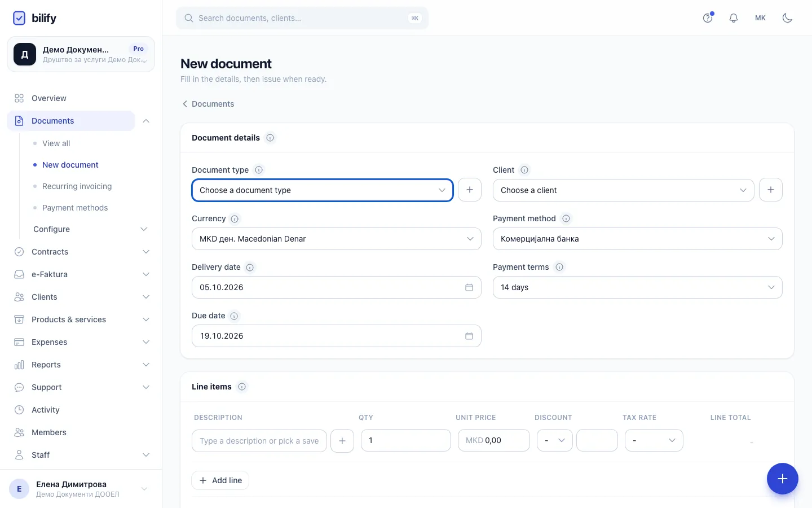Viewport: 812px width, 508px height.
Task: Click the info icon next to Line items
Action: 242,387
